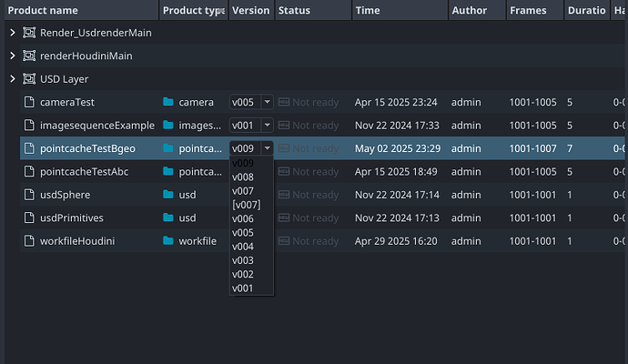
Task: Click time Apr 15 2025 18:49
Action: [x=396, y=172]
